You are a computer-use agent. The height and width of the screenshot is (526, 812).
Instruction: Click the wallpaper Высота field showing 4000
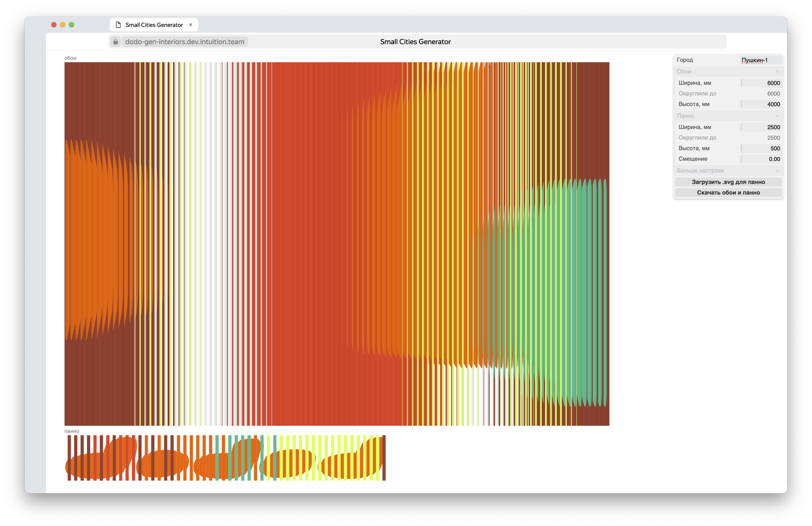point(761,104)
